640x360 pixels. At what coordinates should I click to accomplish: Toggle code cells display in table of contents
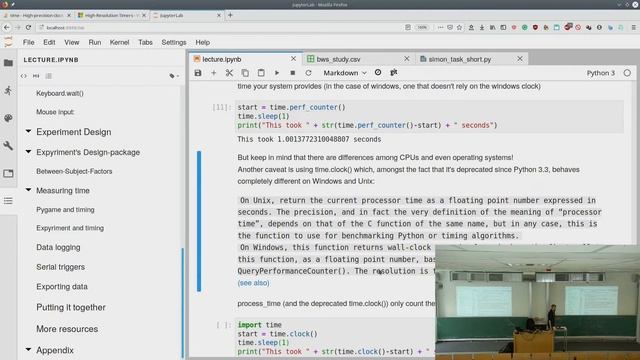(x=24, y=76)
